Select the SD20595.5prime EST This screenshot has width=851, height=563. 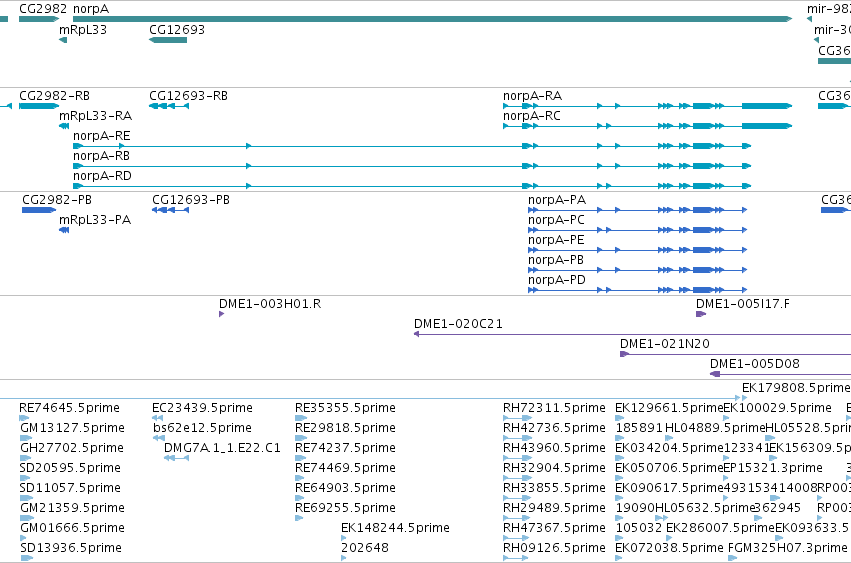pos(24,478)
